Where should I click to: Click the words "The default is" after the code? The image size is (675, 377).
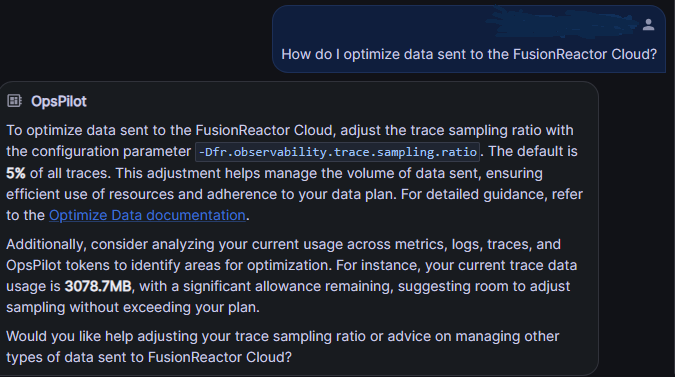pyautogui.click(x=533, y=151)
